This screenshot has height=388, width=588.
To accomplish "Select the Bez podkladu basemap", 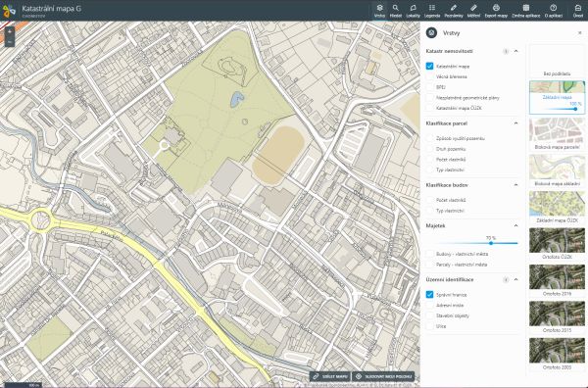I will (x=557, y=61).
